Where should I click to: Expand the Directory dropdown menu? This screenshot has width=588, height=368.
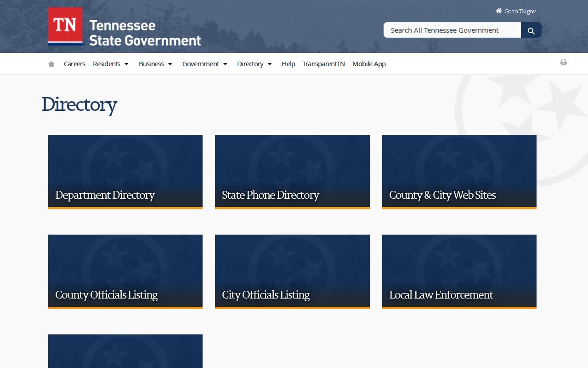point(254,64)
